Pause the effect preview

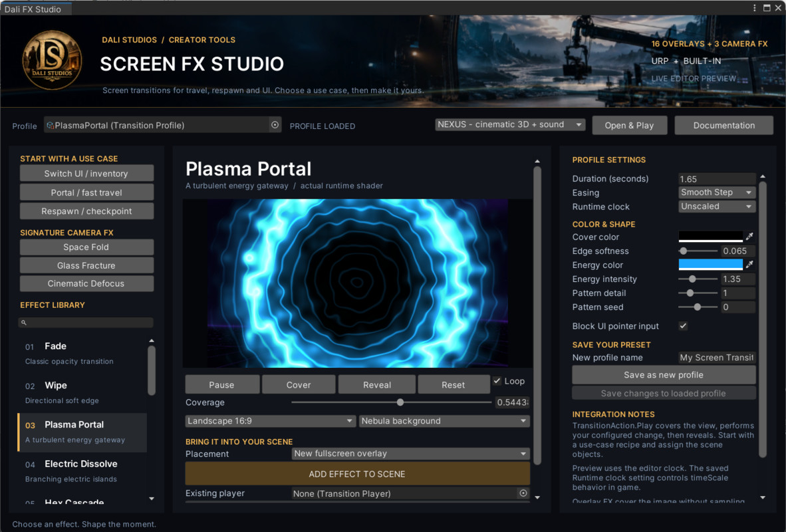[x=222, y=384]
